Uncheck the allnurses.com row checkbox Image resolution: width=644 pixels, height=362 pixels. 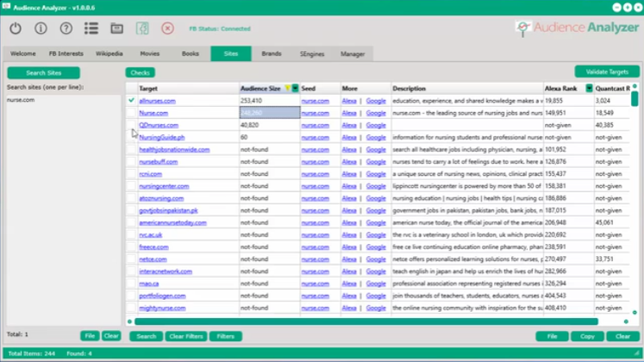click(131, 100)
